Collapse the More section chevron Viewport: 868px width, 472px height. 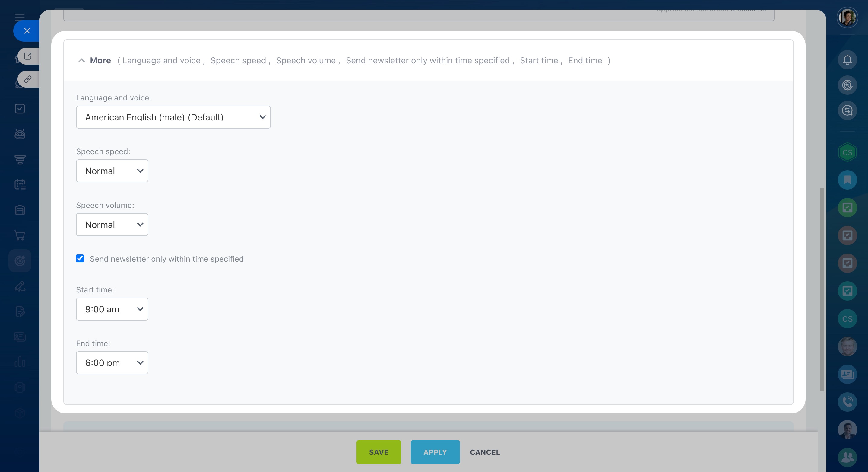81,61
